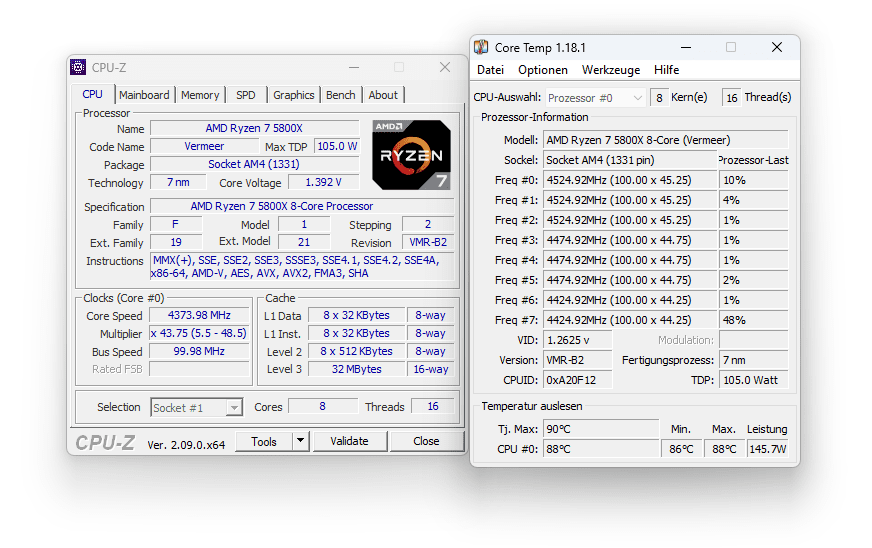Click the Sockel value Socket AM4 (1331 pin)

pos(630,160)
